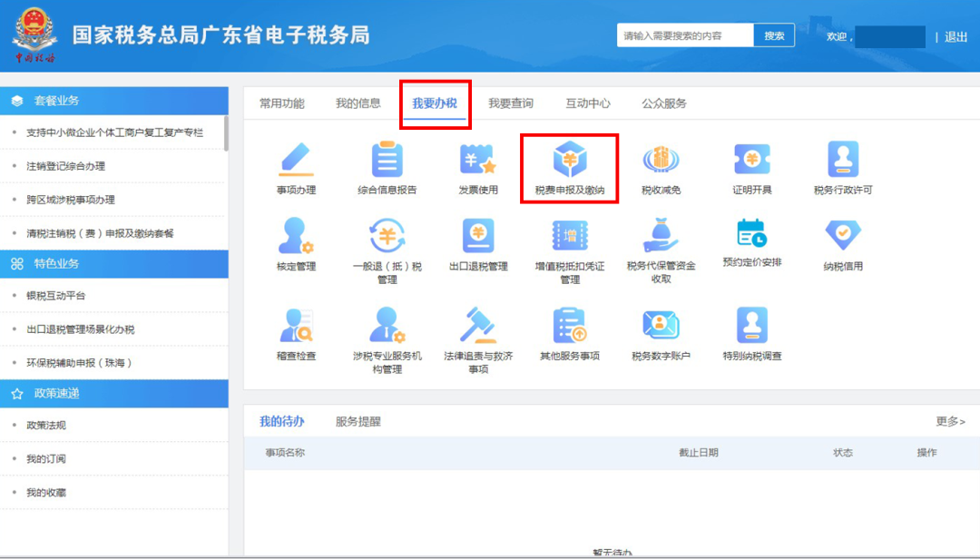Click the 事项名称 column header
980x559 pixels.
[285, 453]
